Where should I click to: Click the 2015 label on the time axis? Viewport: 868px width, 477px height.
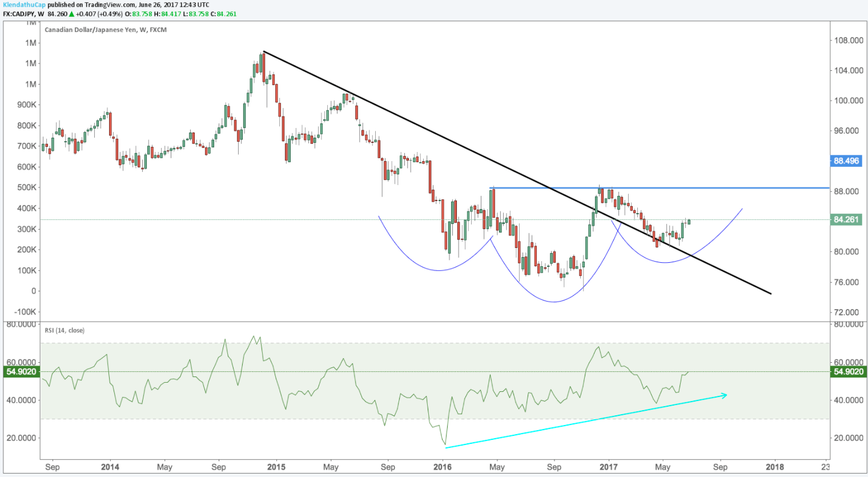(276, 467)
